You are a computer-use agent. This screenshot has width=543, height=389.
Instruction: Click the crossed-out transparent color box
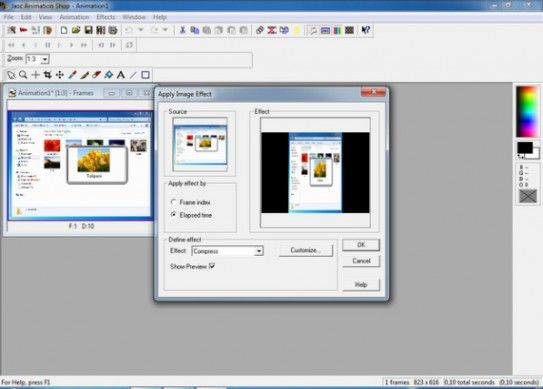(528, 196)
